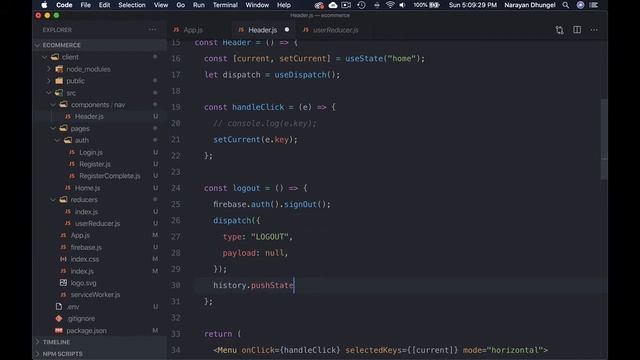Click the editor vertical scrollbar thumb
The height and width of the screenshot is (360, 640).
point(604,139)
